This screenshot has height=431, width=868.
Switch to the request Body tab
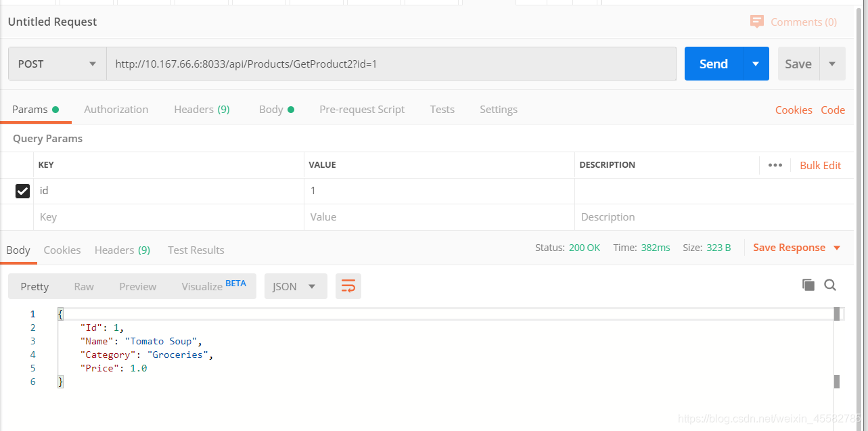[x=276, y=109]
